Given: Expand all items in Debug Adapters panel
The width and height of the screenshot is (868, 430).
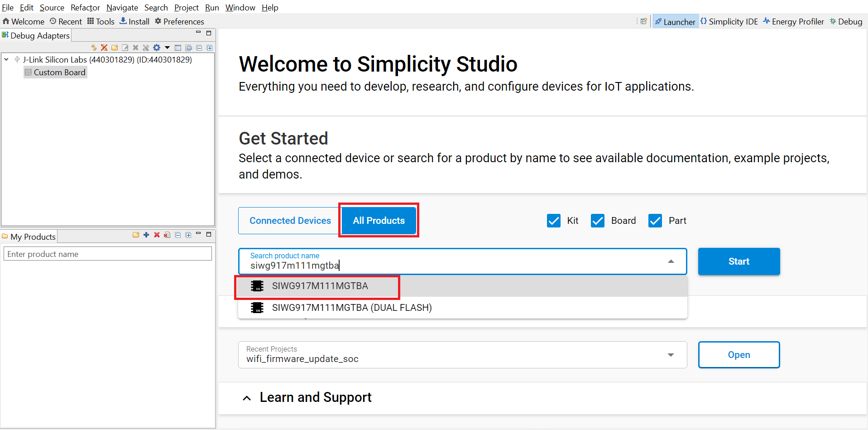Looking at the screenshot, I should click(210, 48).
